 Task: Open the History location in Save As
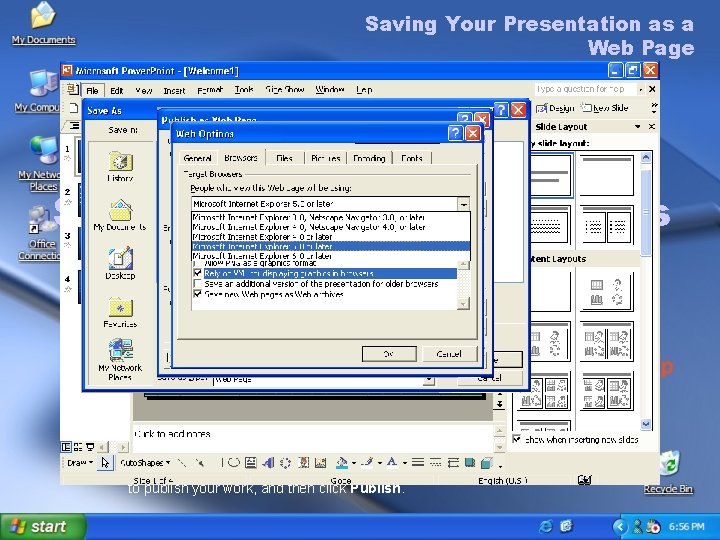click(x=120, y=166)
